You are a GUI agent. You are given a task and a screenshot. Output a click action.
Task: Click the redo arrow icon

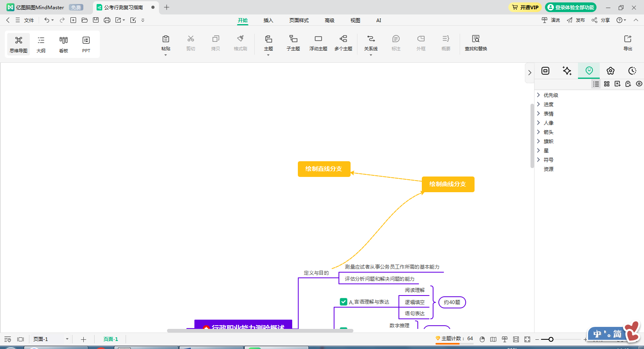coord(62,20)
